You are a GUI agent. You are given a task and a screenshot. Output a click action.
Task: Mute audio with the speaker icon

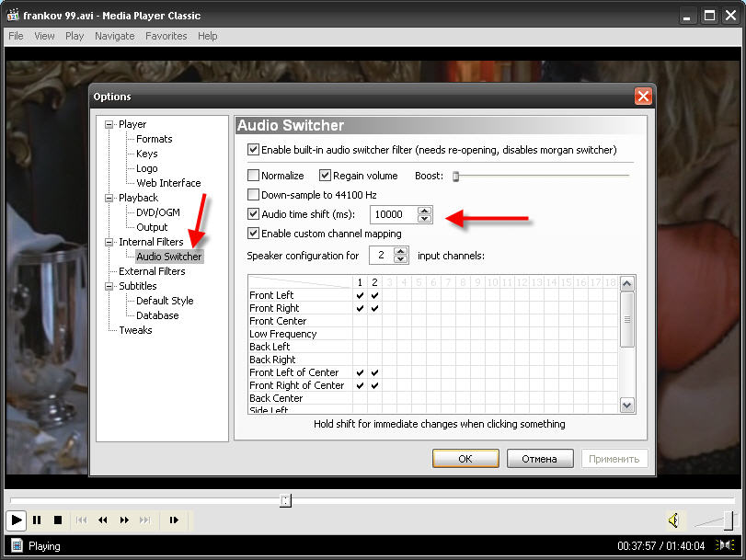[673, 520]
